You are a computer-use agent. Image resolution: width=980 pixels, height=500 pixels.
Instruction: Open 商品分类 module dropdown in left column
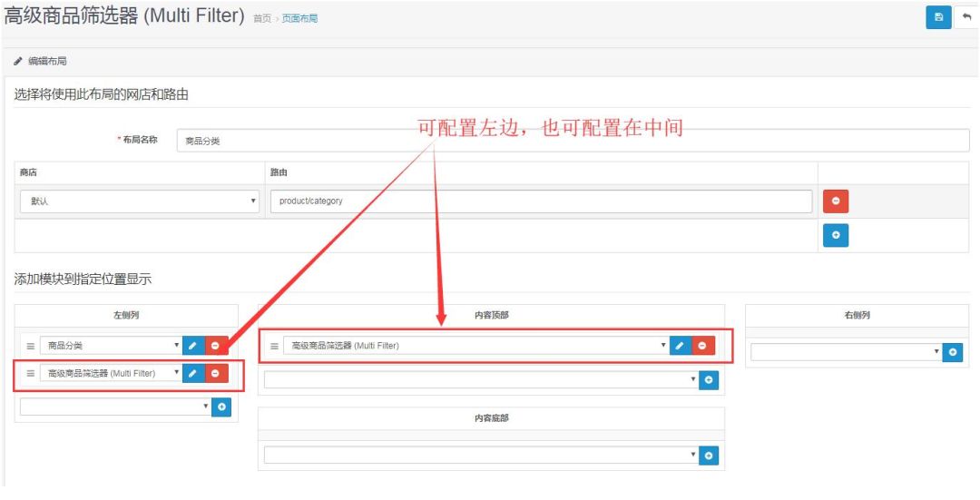click(x=111, y=346)
